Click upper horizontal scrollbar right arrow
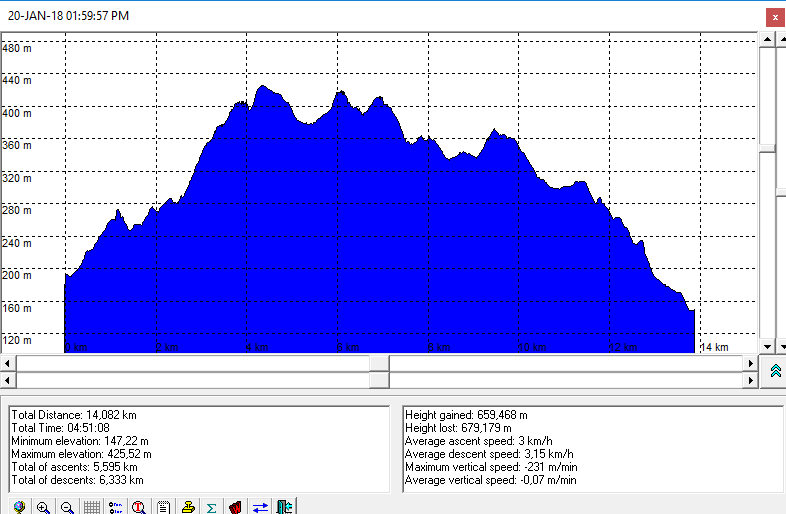Viewport: 786px width, 514px height. pyautogui.click(x=750, y=363)
